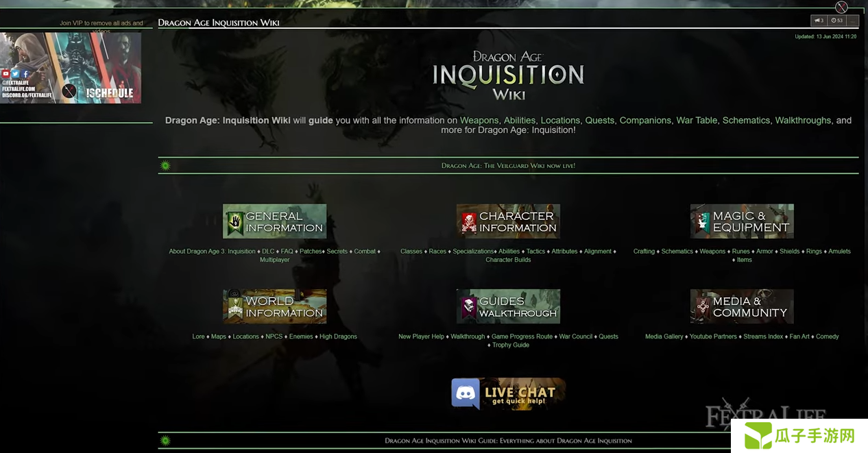Open the Lore link
This screenshot has width=868, height=453.
(198, 336)
